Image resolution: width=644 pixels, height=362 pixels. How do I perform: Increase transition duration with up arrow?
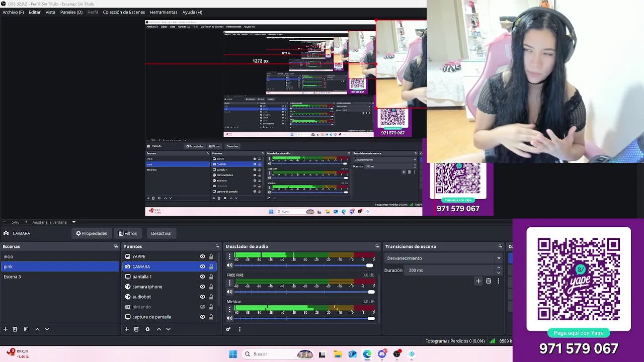(499, 268)
